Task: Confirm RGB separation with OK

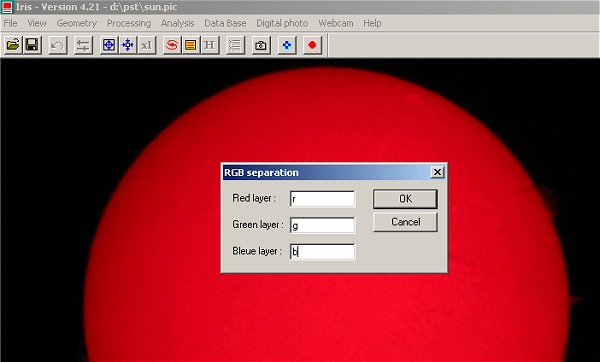Action: point(405,199)
